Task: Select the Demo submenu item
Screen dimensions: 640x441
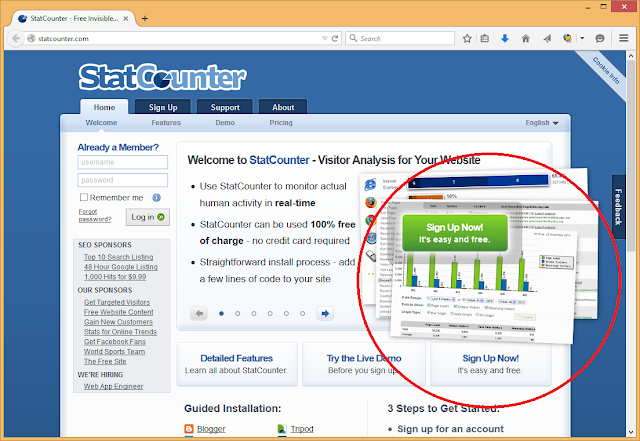Action: (225, 122)
